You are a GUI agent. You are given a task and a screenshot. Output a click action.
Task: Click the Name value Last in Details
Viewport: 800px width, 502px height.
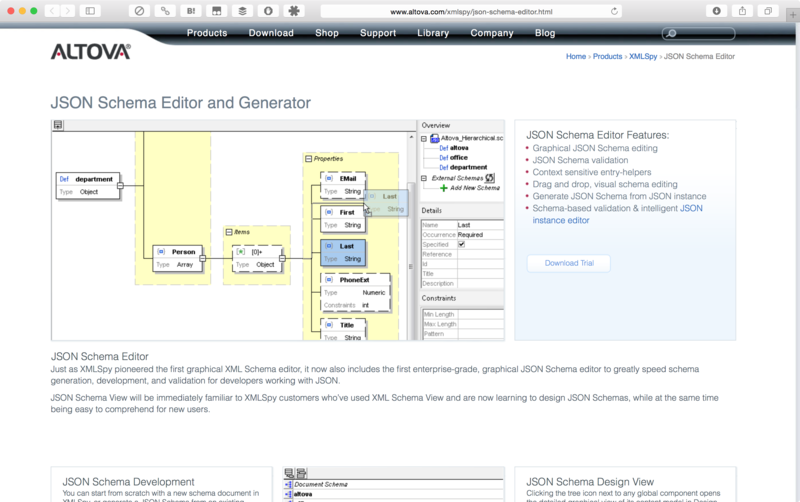point(480,225)
